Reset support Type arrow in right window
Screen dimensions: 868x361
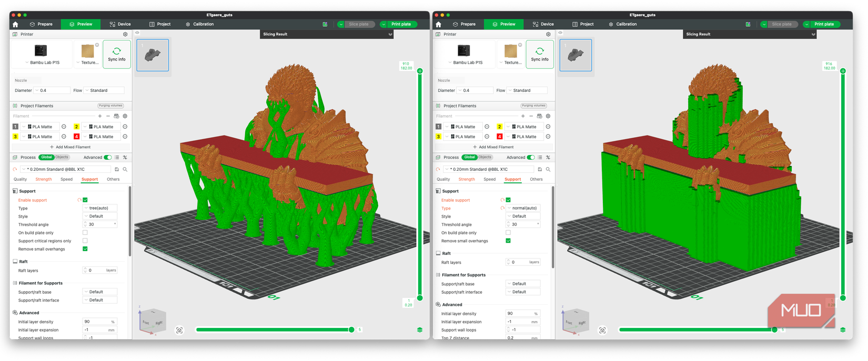pyautogui.click(x=502, y=208)
